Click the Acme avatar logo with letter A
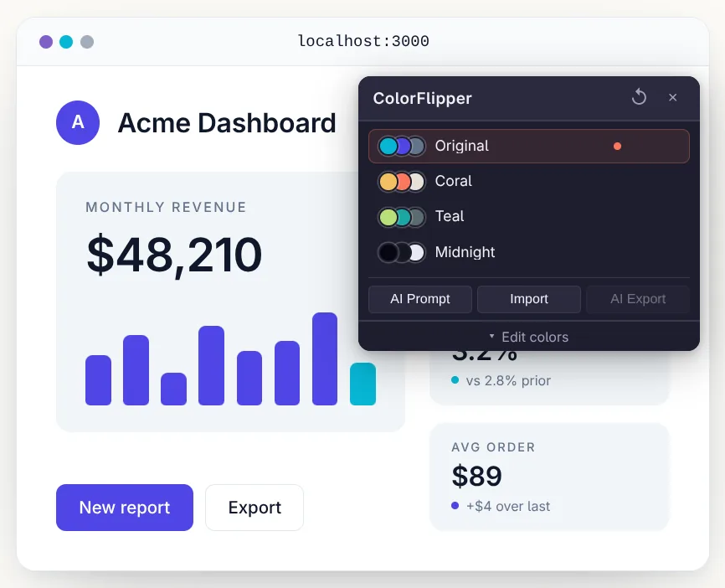The height and width of the screenshot is (588, 725). [78, 122]
